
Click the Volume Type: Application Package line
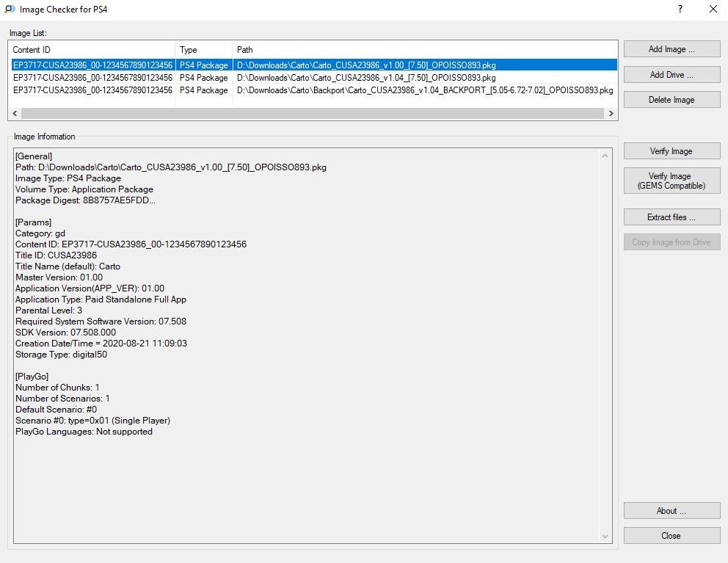click(x=84, y=189)
